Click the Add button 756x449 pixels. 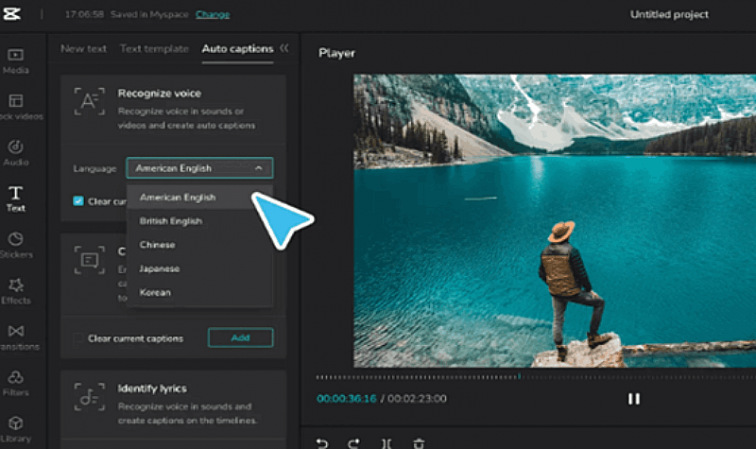(x=240, y=338)
